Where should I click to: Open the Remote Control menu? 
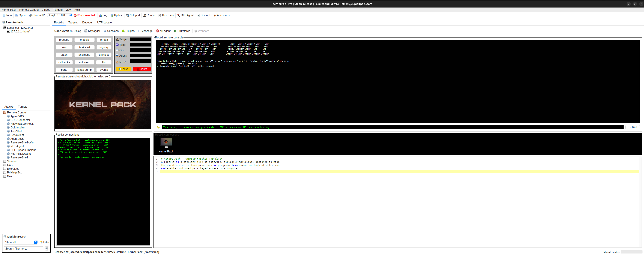point(29,10)
